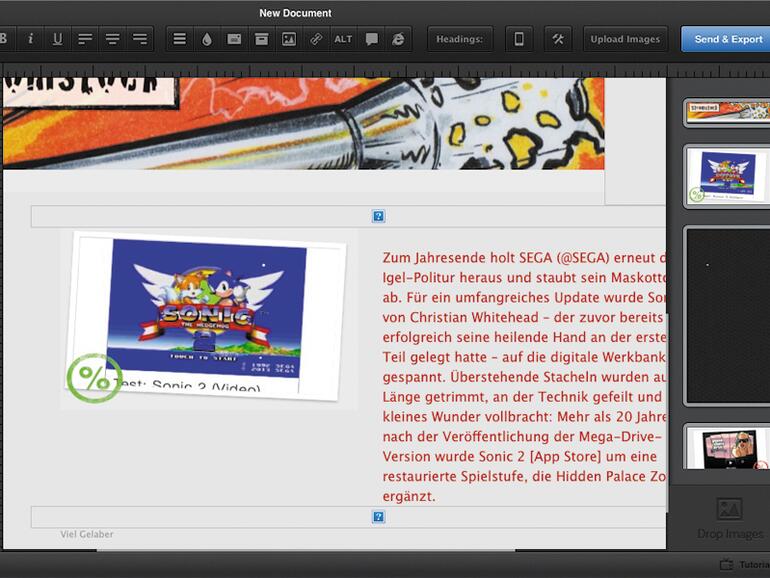Click the Internet Explorer icon
This screenshot has height=578, width=770.
tap(398, 39)
